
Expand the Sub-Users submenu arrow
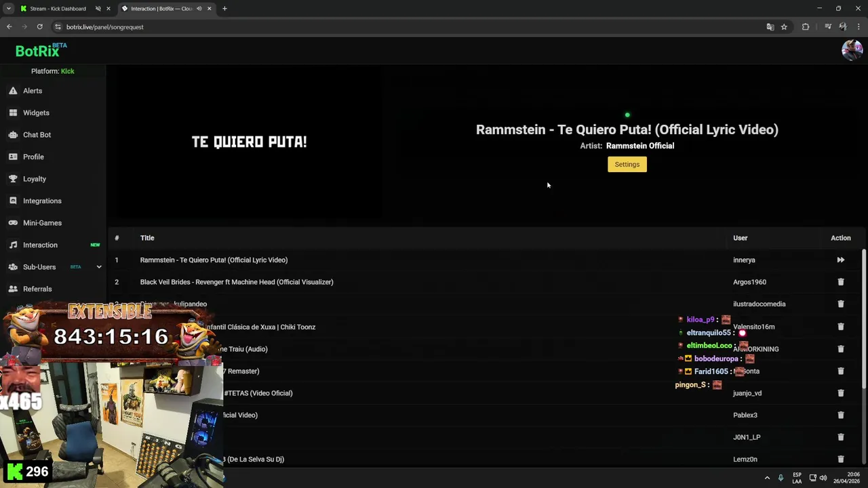pos(99,267)
